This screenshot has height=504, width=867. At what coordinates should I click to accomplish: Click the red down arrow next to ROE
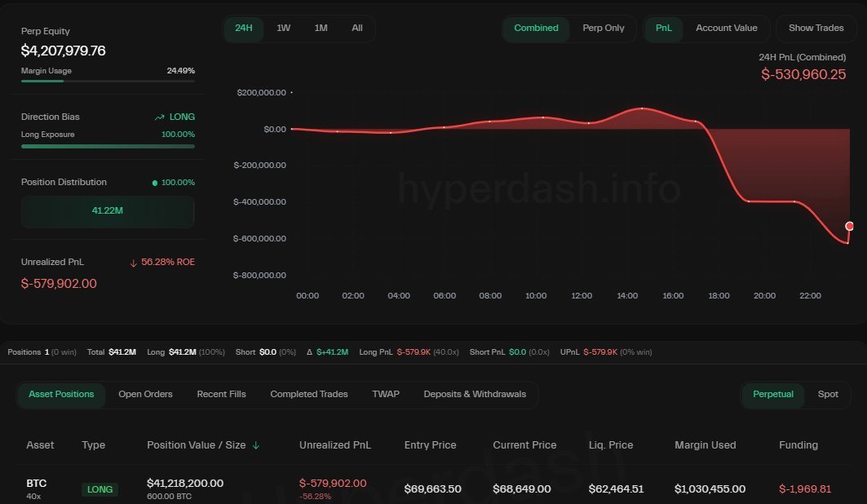(x=133, y=262)
